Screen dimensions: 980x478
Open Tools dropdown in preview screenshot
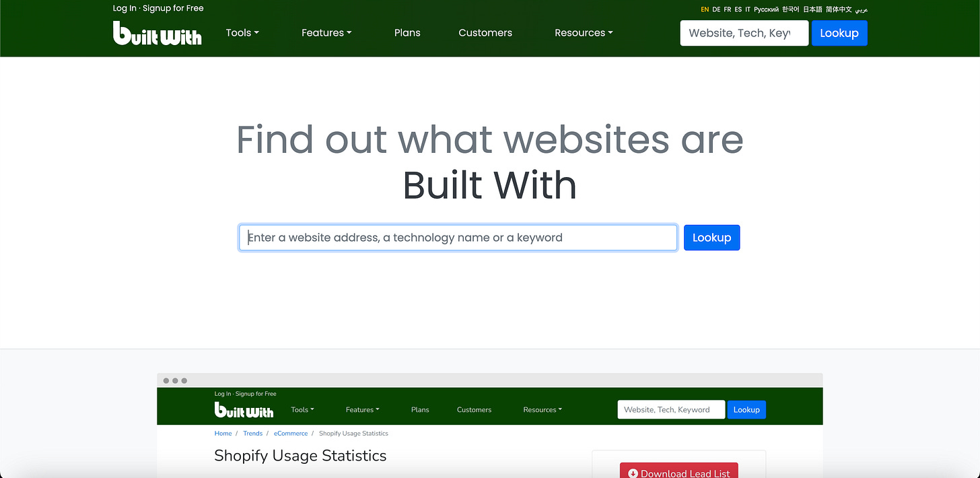coord(302,409)
